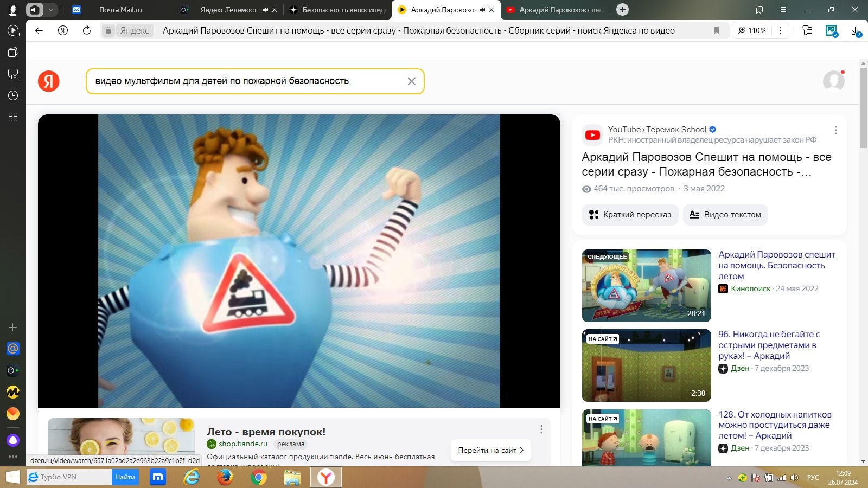Open the new tab plus button
Screen dimensions: 868x488
point(623,9)
